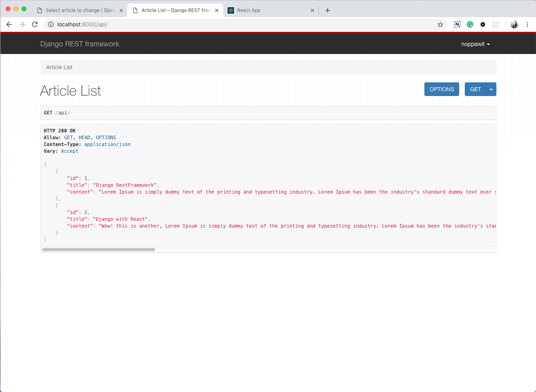The image size is (536, 392).
Task: Click the address bar URL localhost:8000/api/
Action: [82, 24]
